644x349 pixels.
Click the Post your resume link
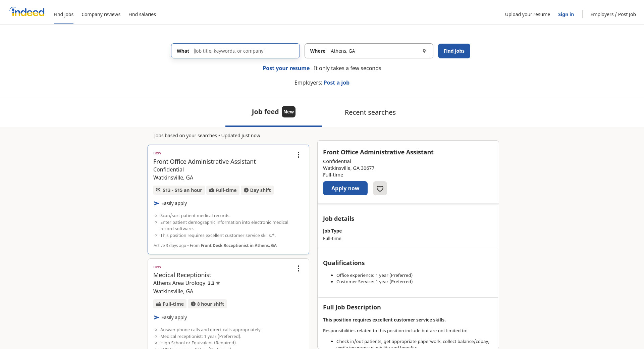pyautogui.click(x=286, y=68)
